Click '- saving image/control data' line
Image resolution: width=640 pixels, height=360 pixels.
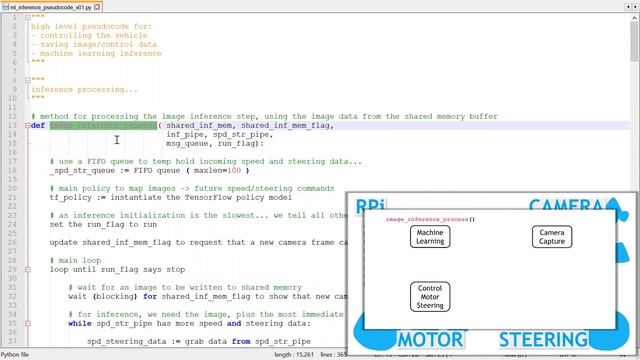tap(94, 44)
